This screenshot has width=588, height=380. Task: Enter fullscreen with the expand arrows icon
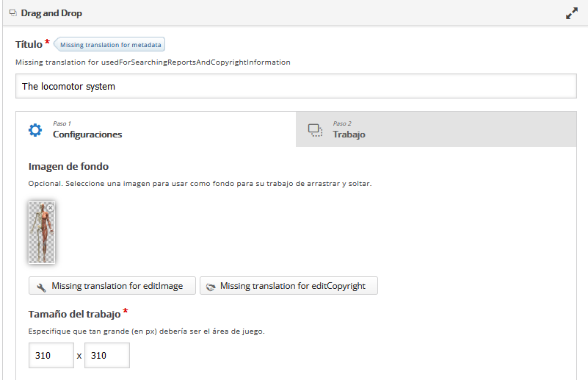[572, 13]
